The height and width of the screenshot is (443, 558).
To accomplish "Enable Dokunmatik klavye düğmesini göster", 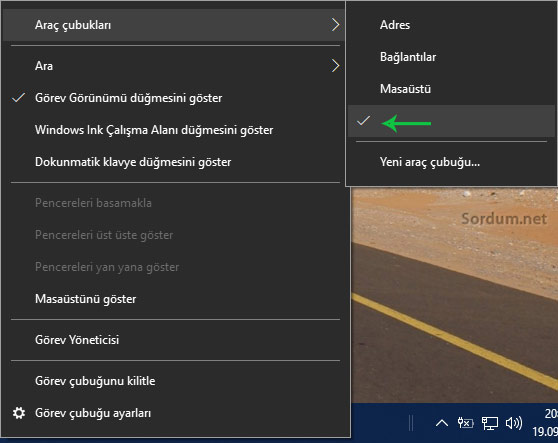I will point(173,162).
